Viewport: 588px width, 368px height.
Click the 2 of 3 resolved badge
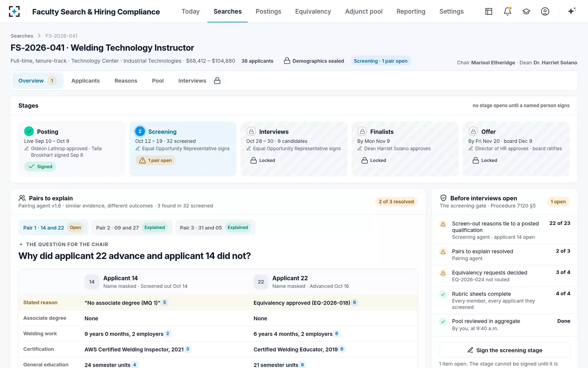[x=396, y=202]
